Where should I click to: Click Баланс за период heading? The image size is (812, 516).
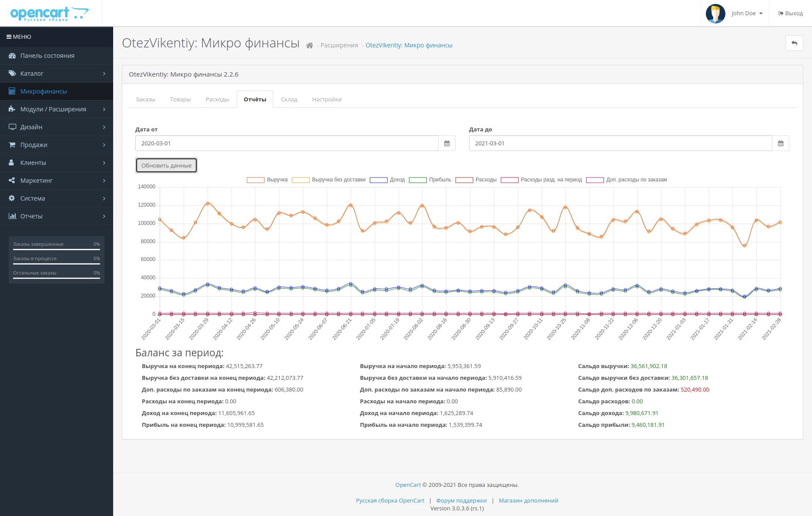179,353
